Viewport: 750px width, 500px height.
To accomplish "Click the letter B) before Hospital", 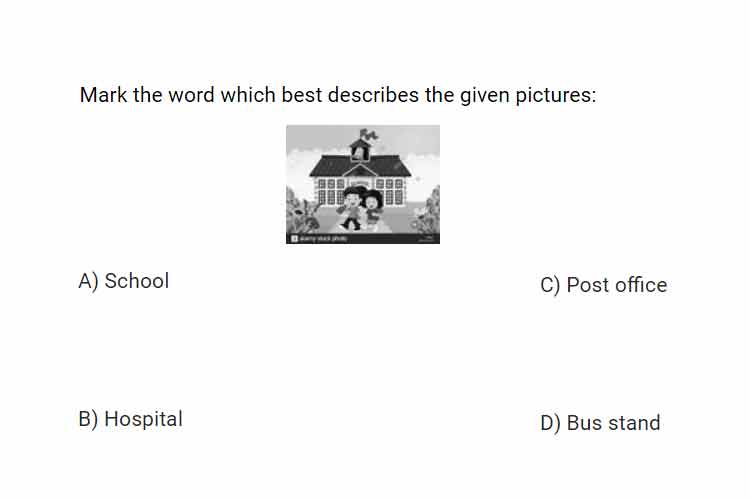I will click(88, 419).
